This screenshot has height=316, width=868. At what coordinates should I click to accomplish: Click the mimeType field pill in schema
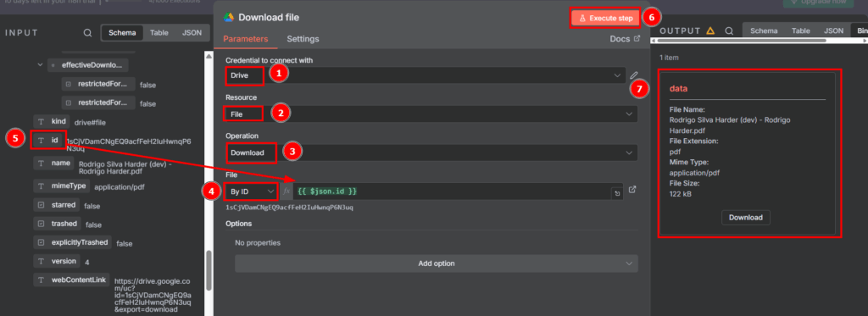(61, 186)
